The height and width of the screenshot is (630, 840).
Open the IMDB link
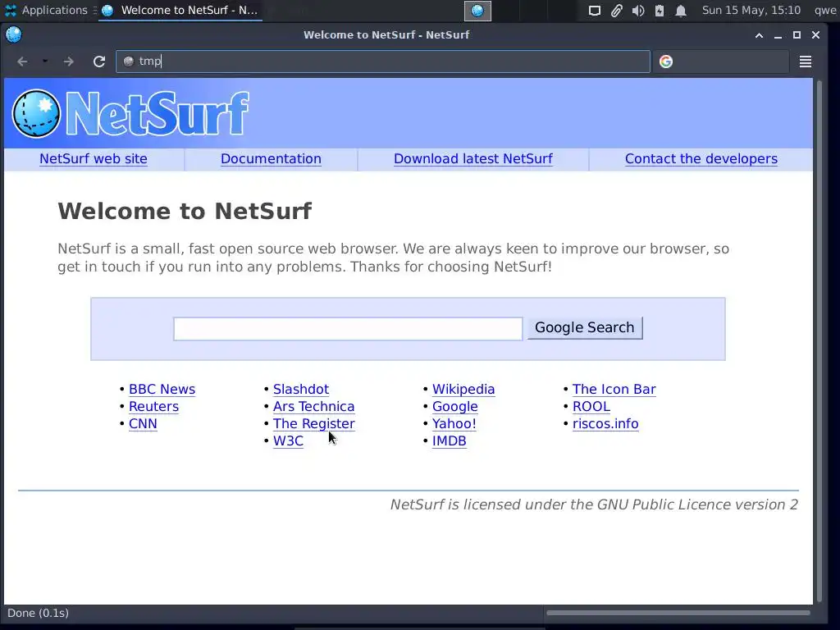[x=450, y=441]
